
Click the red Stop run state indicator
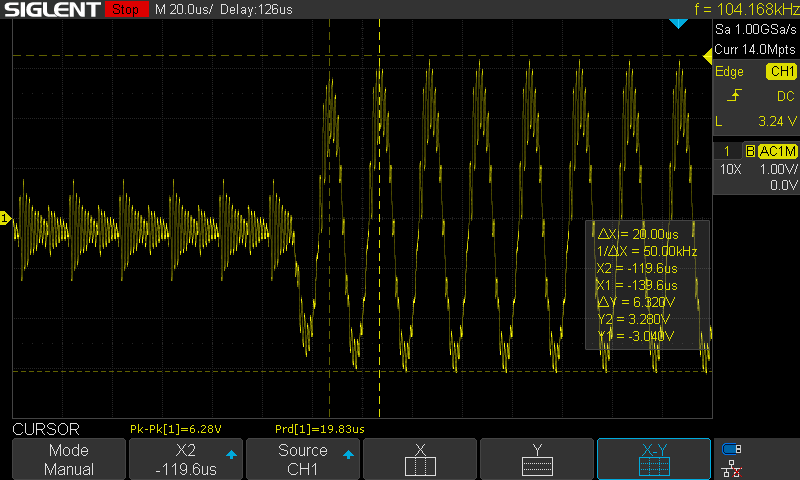click(127, 9)
